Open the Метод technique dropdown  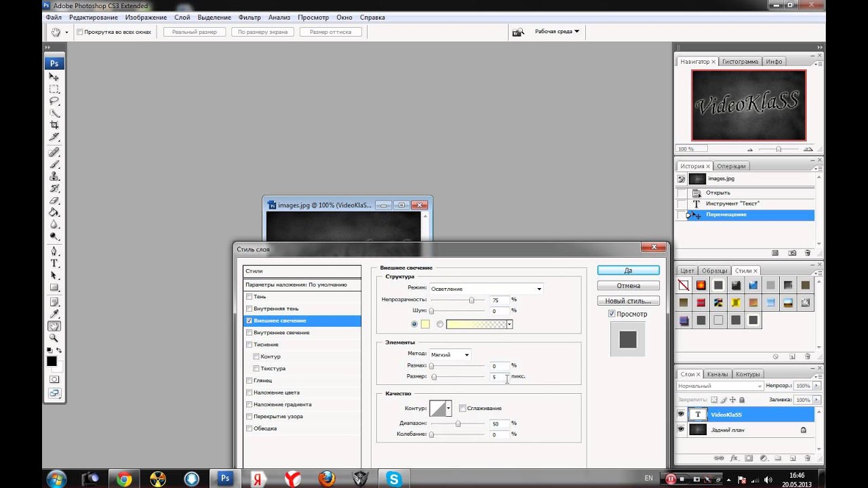click(x=450, y=354)
